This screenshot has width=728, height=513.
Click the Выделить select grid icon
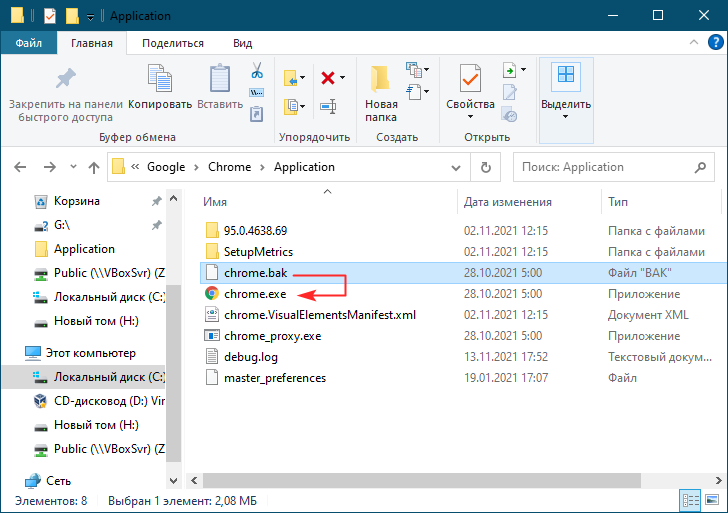tap(566, 77)
